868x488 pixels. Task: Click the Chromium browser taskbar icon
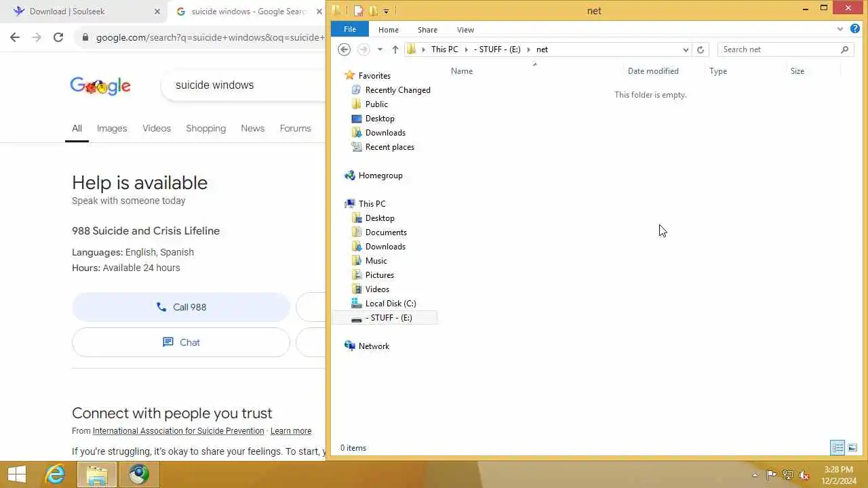139,474
